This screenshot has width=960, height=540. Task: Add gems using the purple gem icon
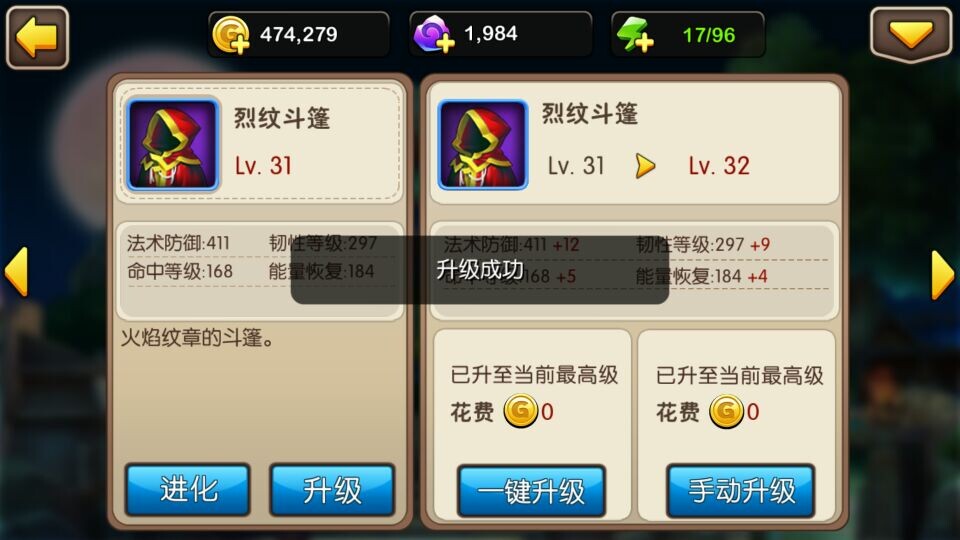tap(433, 34)
